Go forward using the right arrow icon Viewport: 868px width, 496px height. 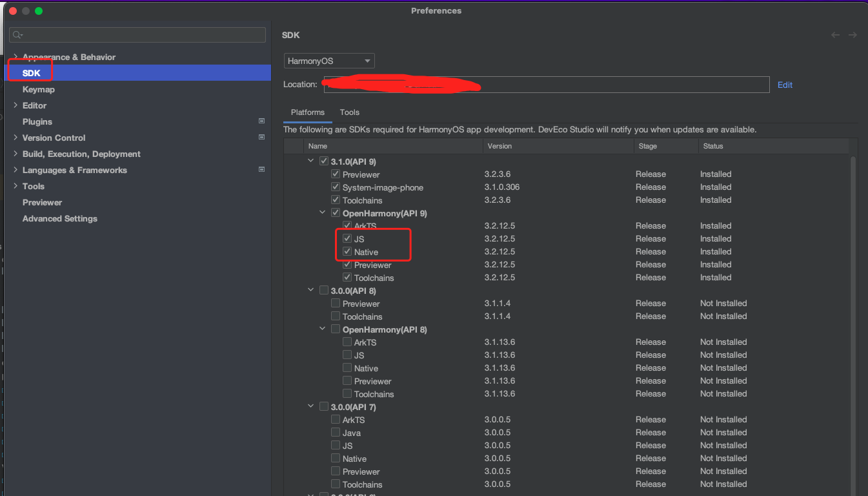pos(853,35)
